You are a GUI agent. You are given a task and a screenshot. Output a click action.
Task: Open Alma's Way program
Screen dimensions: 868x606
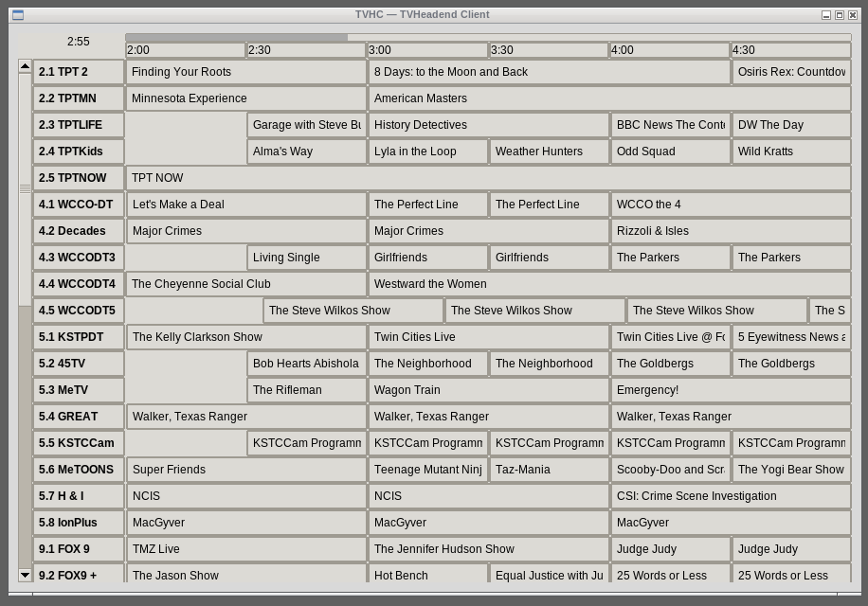coord(307,151)
